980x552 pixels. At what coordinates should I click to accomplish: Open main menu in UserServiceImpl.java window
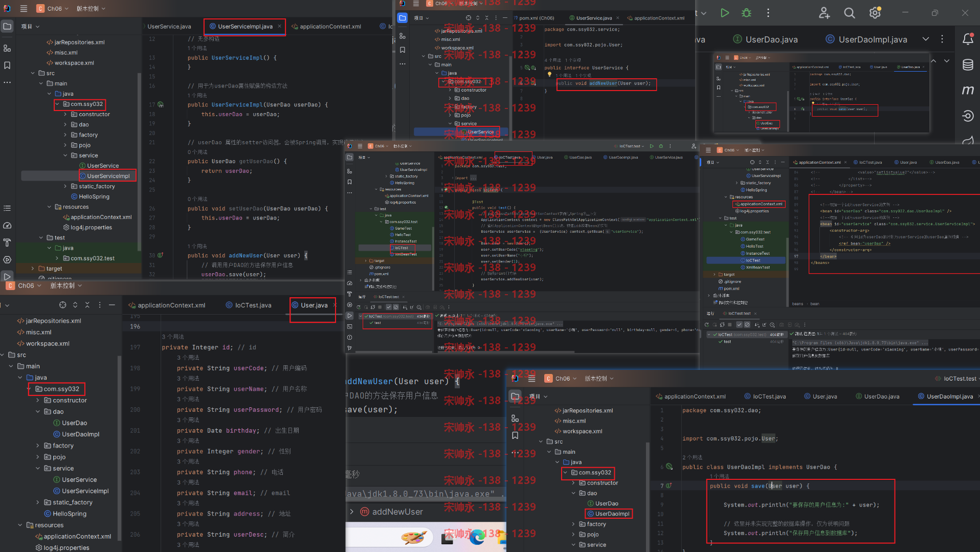[x=24, y=9]
